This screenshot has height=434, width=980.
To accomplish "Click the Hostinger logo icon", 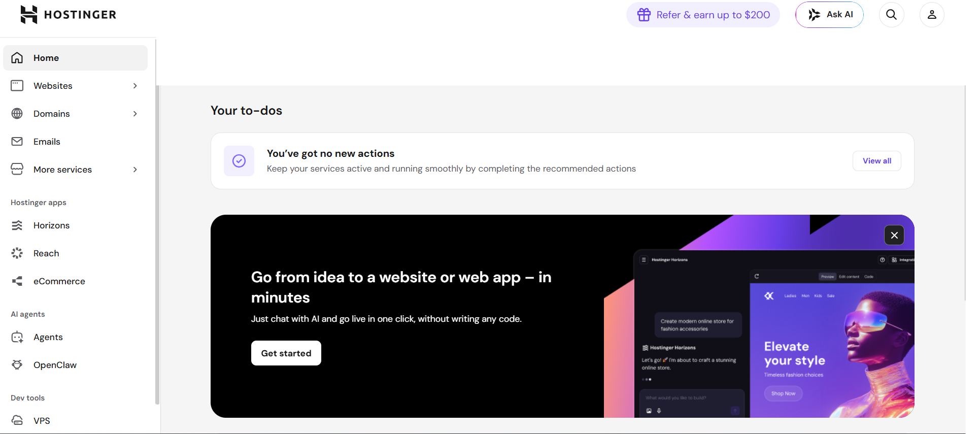I will (29, 15).
